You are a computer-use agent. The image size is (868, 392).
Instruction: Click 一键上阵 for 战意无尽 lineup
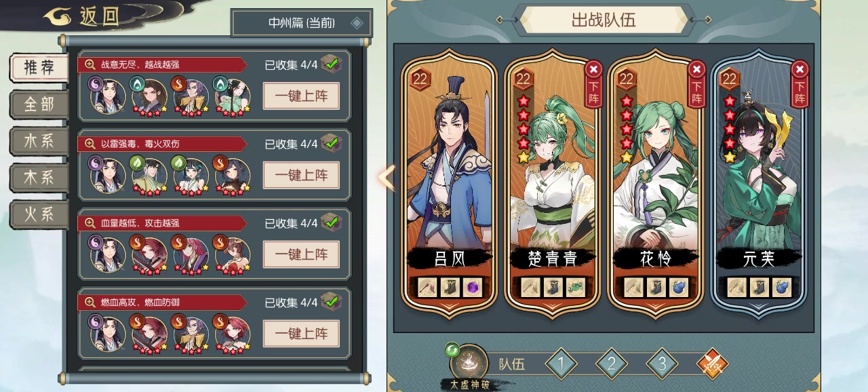click(301, 96)
